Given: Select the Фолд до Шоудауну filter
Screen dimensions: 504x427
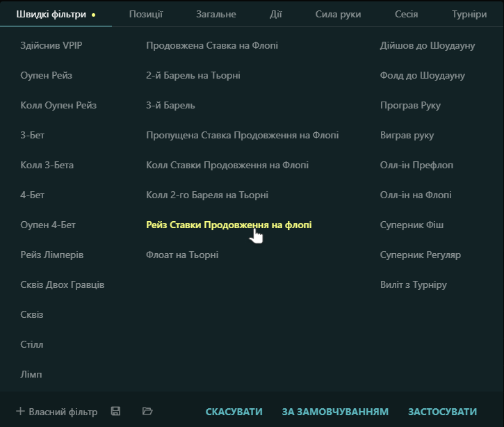Looking at the screenshot, I should [x=423, y=75].
